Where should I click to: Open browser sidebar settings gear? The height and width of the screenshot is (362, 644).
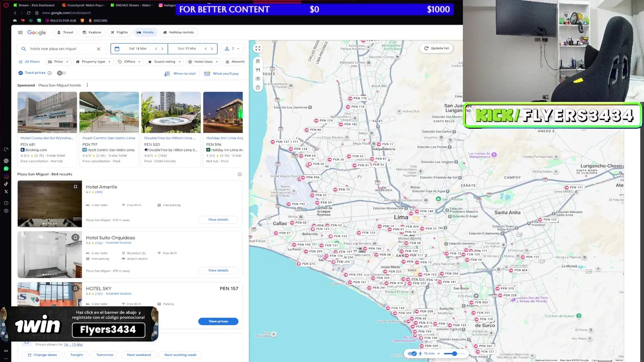coord(6,211)
